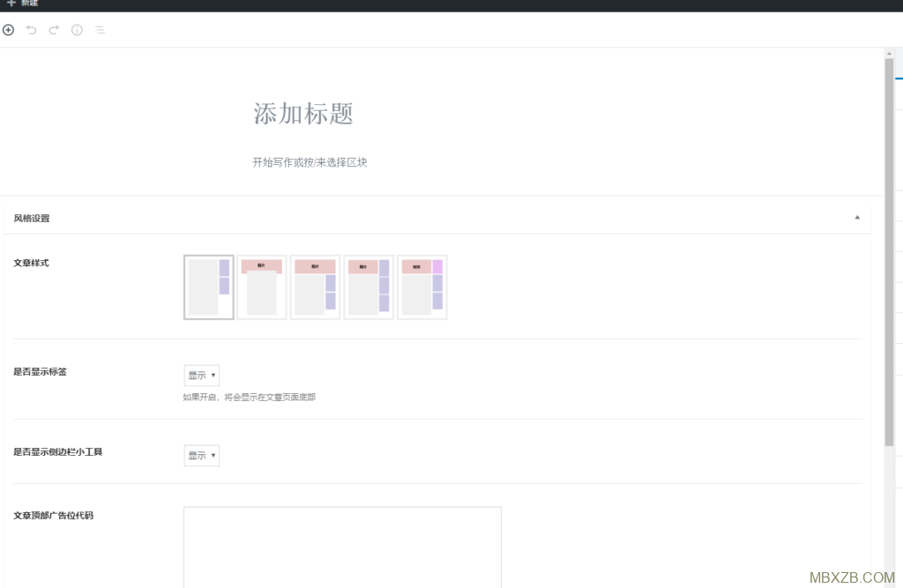Click the scrollbar up arrow
903x588 pixels.
889,53
